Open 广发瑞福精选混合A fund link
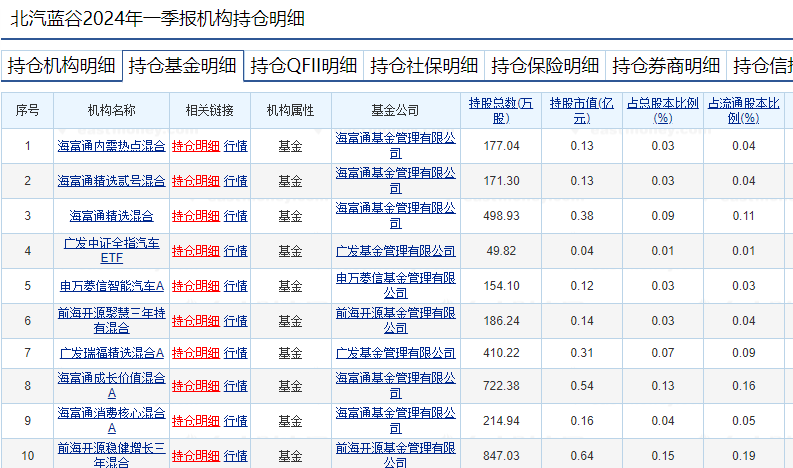This screenshot has width=793, height=468. click(x=111, y=353)
